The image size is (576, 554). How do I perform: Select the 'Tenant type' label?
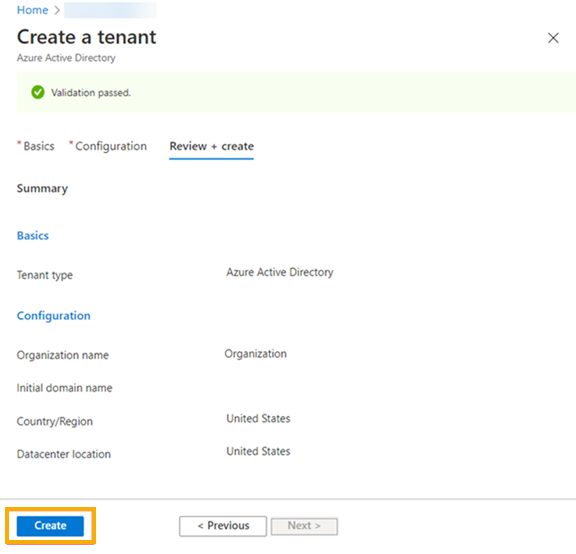click(x=45, y=275)
